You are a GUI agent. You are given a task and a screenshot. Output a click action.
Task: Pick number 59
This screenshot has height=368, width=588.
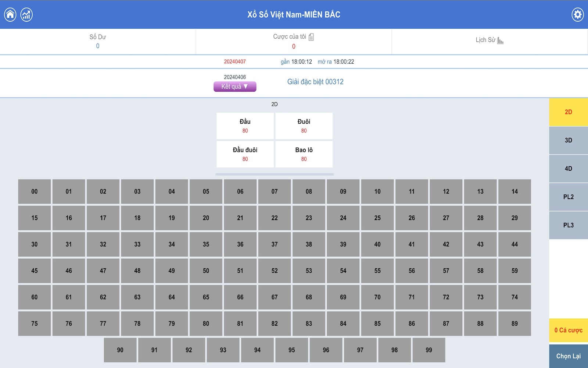tap(514, 271)
